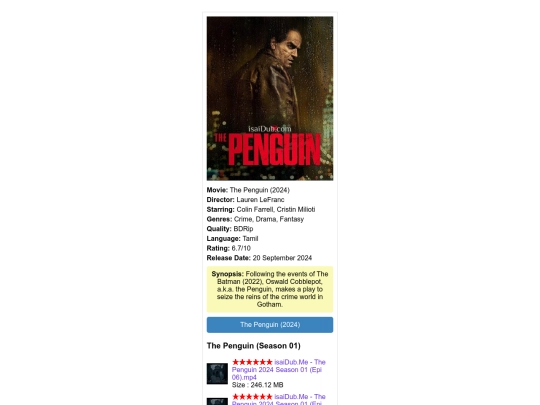
Task: Click the Genres Crime, Drama, Fantasy line
Action: pos(255,219)
